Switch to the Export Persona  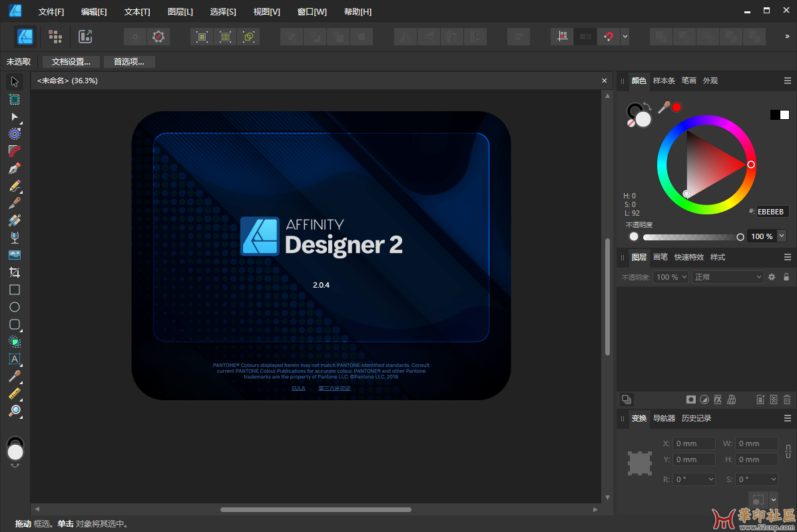coord(85,37)
